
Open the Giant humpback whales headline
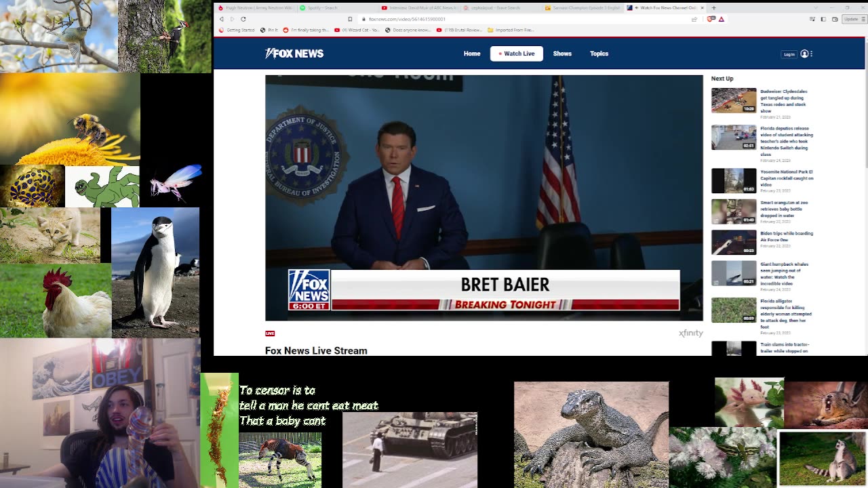click(785, 274)
